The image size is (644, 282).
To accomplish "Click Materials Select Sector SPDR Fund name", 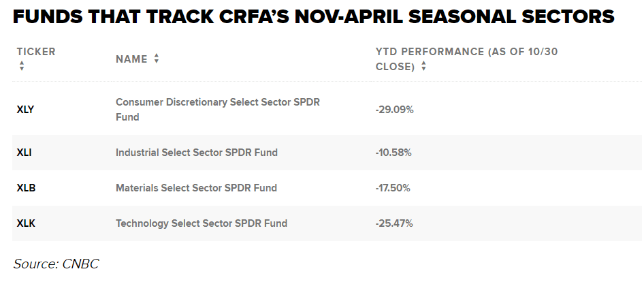I will tap(196, 188).
